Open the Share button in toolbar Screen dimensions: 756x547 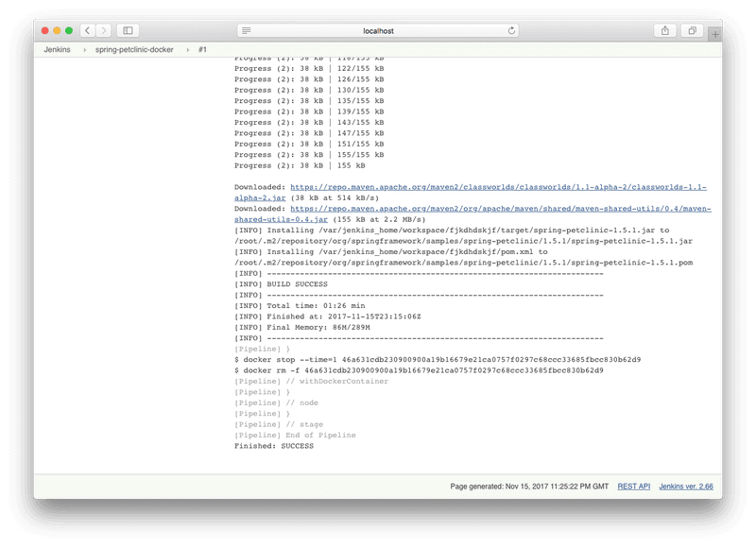(665, 30)
